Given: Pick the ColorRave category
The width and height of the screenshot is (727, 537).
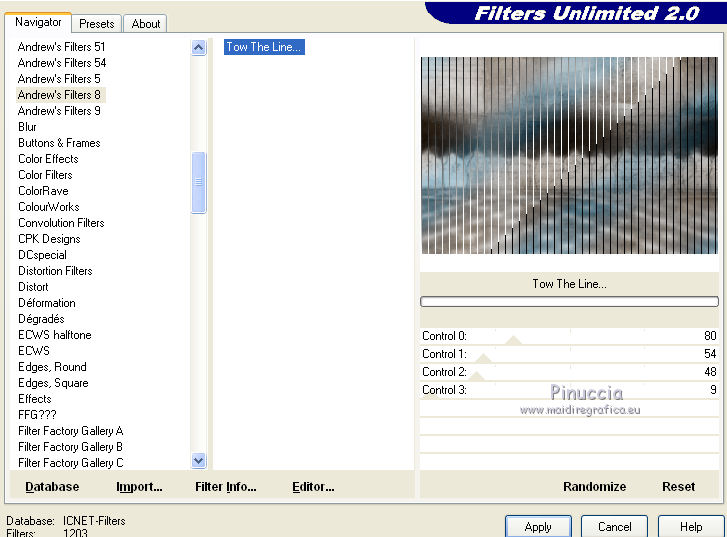Looking at the screenshot, I should point(43,191).
